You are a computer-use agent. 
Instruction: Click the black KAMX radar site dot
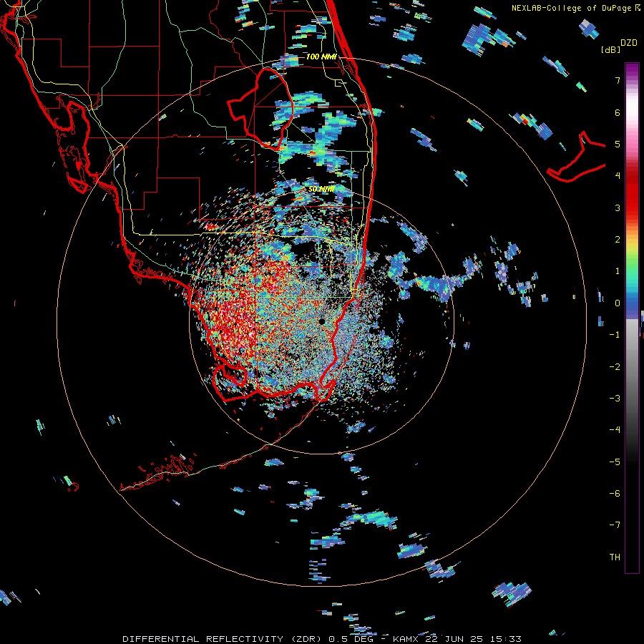pos(321,321)
